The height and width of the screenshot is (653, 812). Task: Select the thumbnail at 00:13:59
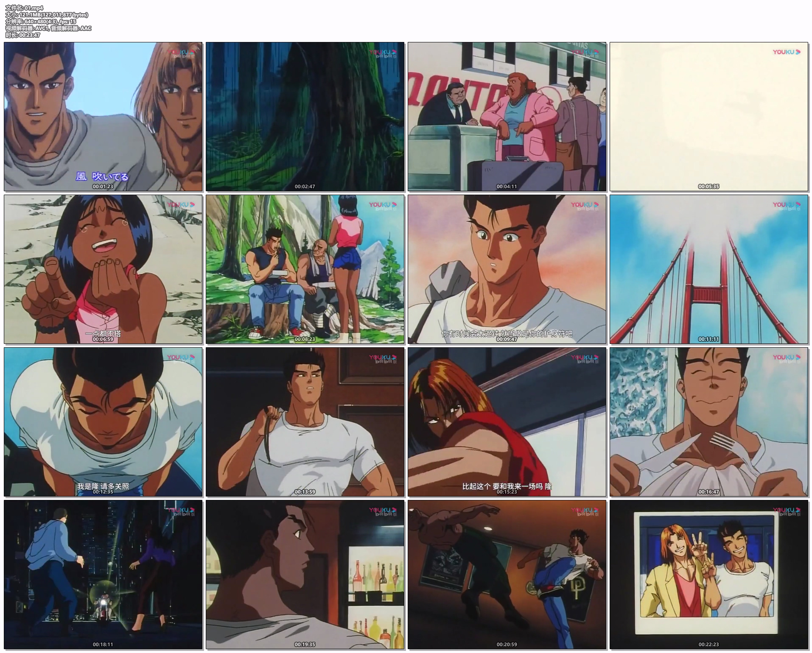305,422
